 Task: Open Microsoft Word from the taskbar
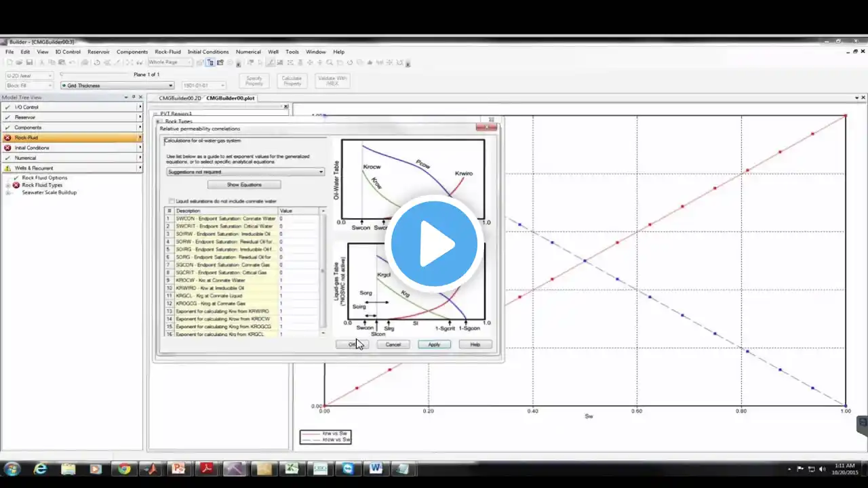376,468
